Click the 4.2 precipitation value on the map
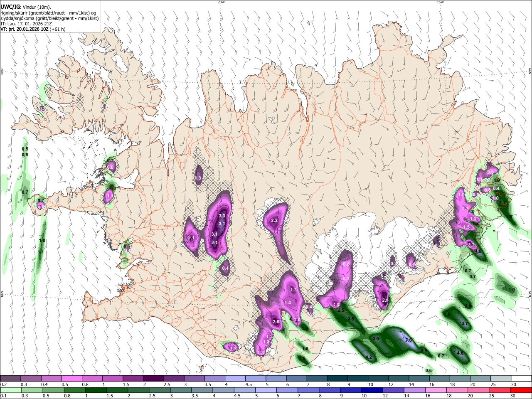 click(368, 357)
